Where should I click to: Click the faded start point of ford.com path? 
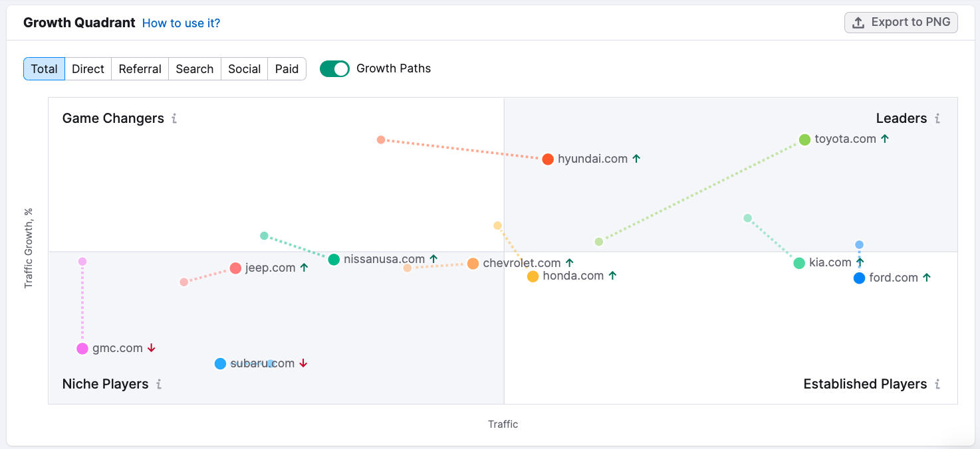click(859, 244)
